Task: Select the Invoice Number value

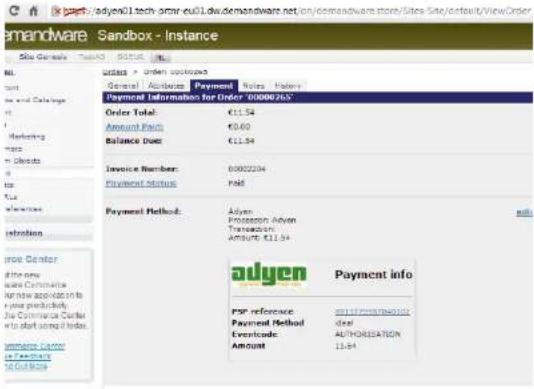Action: tap(247, 169)
